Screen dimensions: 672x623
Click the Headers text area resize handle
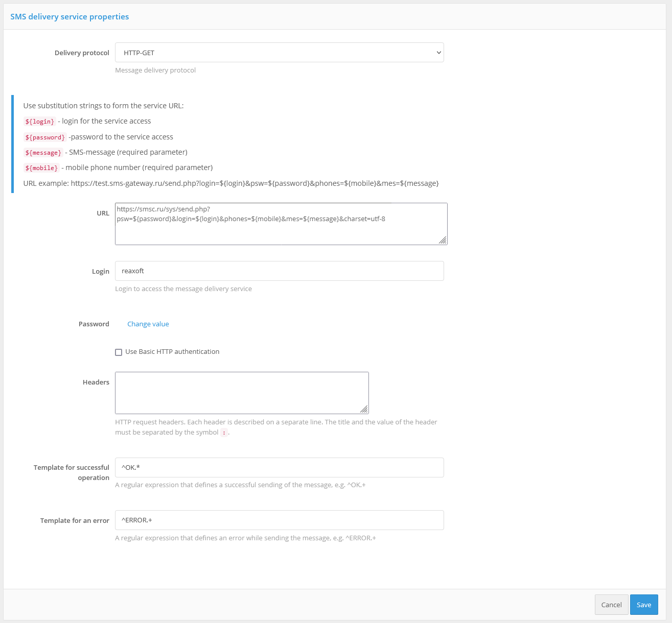(364, 409)
